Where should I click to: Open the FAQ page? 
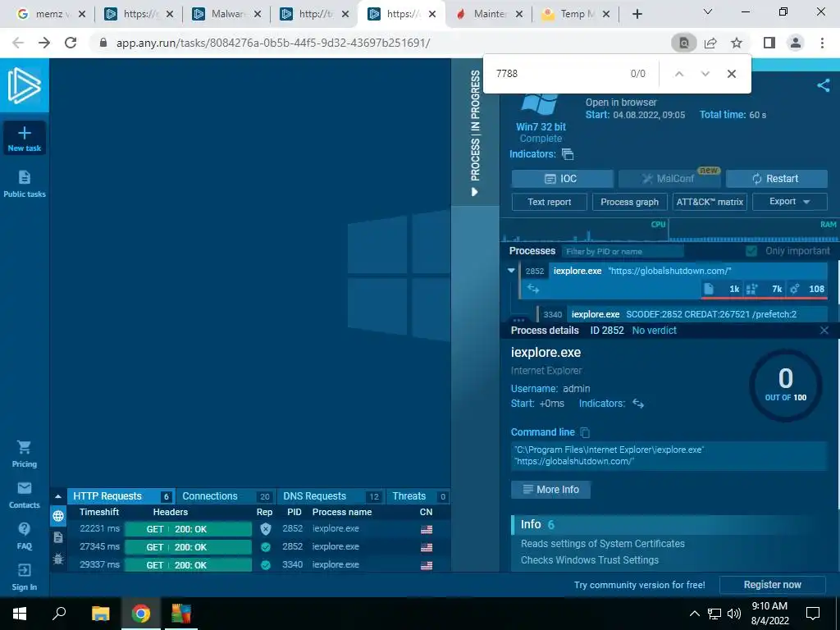pos(24,536)
